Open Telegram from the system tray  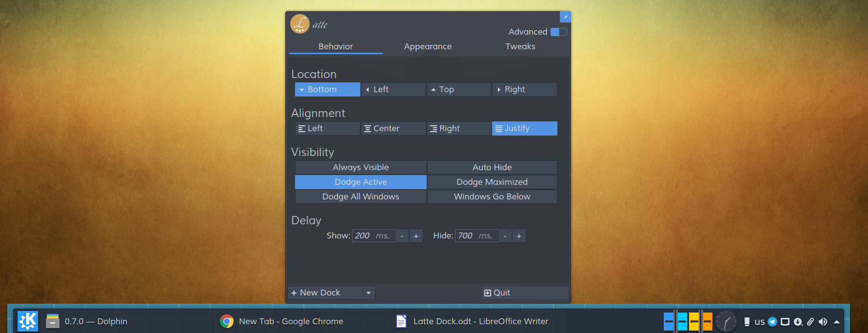(x=772, y=322)
